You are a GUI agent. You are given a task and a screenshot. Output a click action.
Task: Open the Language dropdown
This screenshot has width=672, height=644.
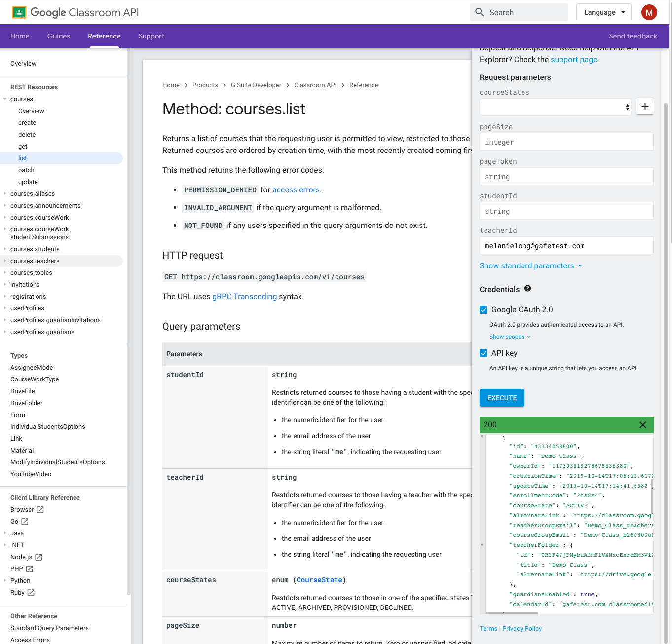[x=604, y=12]
